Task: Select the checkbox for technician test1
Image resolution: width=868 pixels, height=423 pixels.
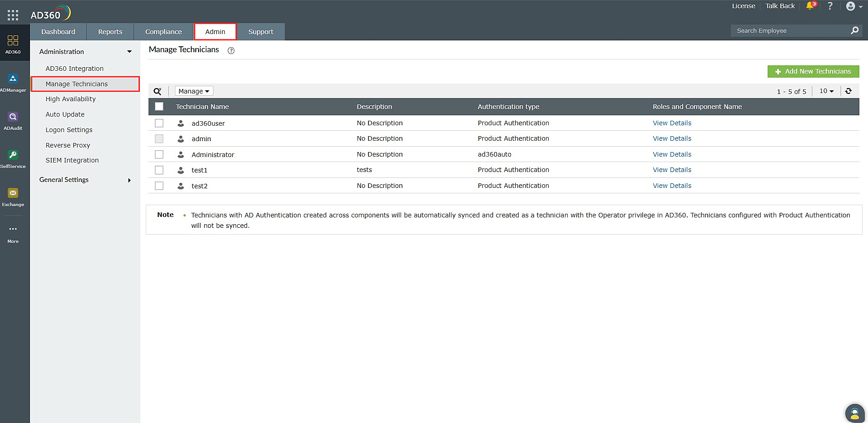Action: pos(159,170)
